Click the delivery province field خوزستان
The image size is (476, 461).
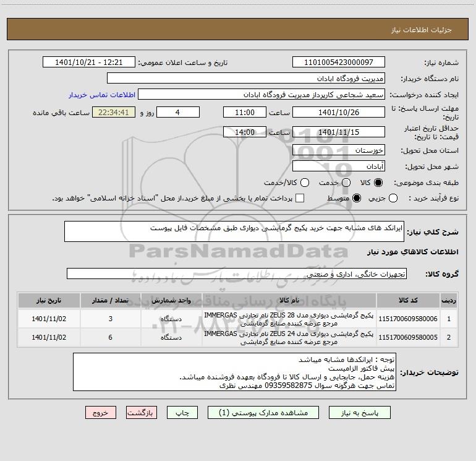(339, 150)
